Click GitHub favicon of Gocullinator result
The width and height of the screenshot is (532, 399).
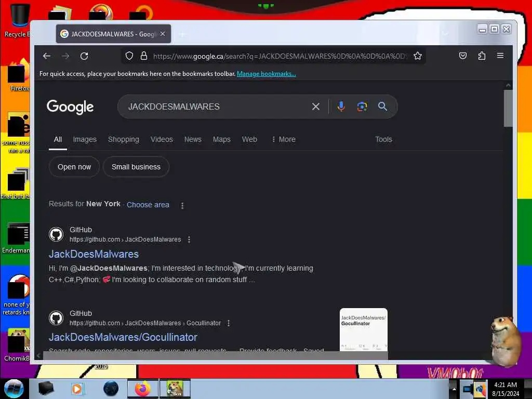coord(56,318)
